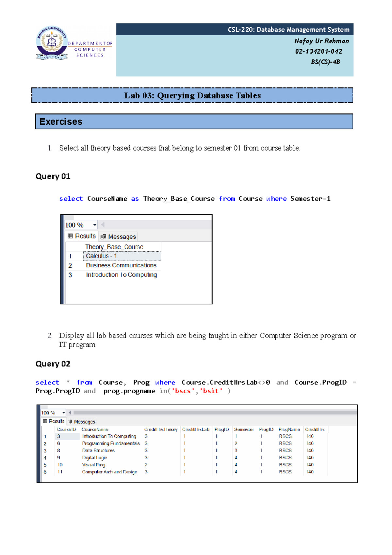Click exercise 1 text about theory based courses
Screen dimensions: 392x555
pos(179,148)
